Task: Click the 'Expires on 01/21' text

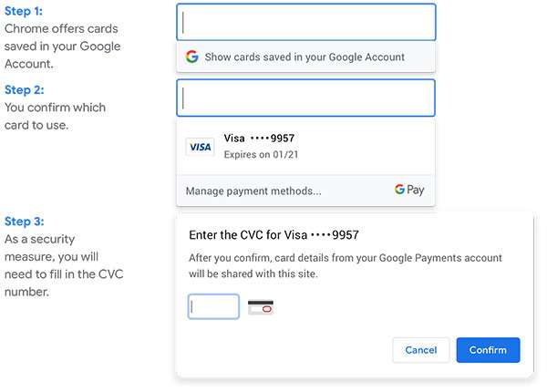Action: click(261, 154)
